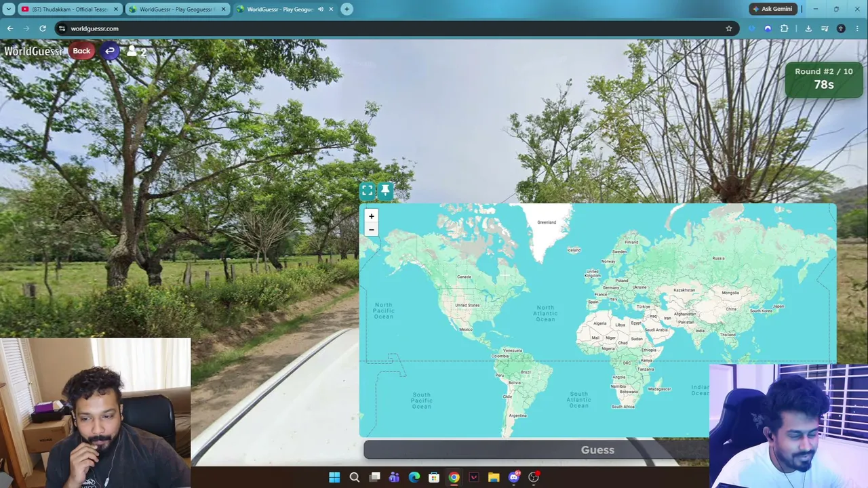This screenshot has height=488, width=868.
Task: Click the blue return arrow button
Action: tap(110, 51)
